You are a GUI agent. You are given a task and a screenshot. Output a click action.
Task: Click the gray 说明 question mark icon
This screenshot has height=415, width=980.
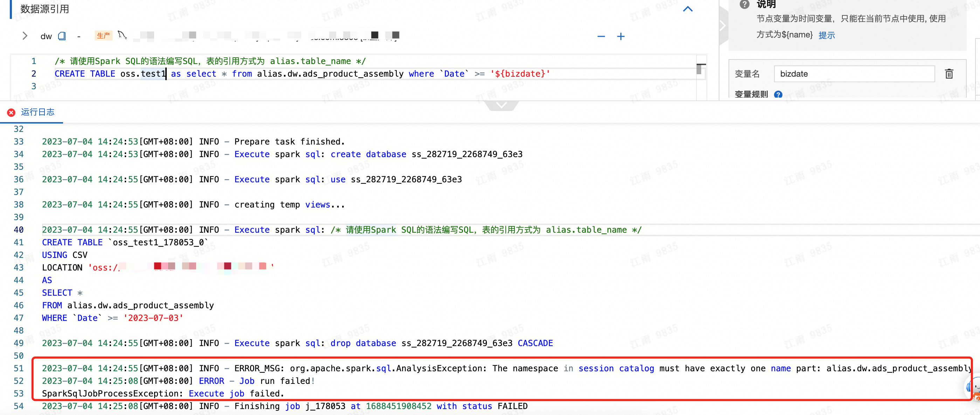[745, 5]
